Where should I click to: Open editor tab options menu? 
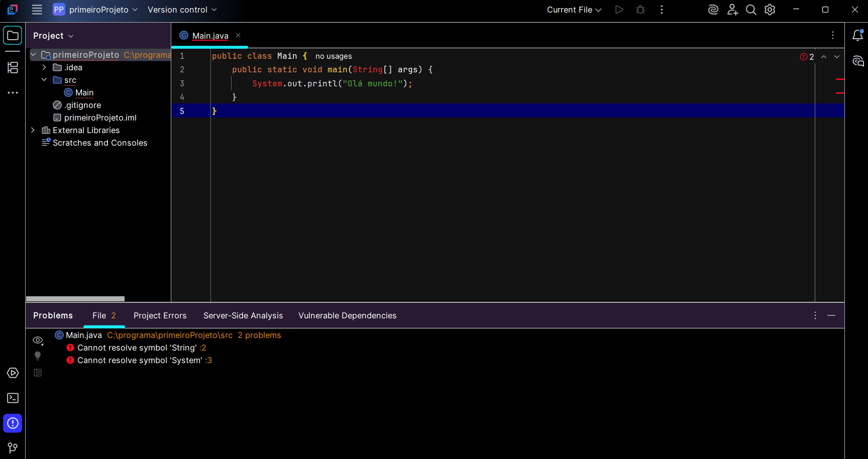coord(833,35)
